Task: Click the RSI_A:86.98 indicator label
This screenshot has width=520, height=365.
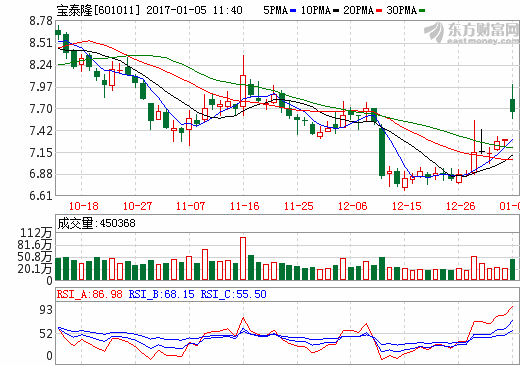Action: 90,294
